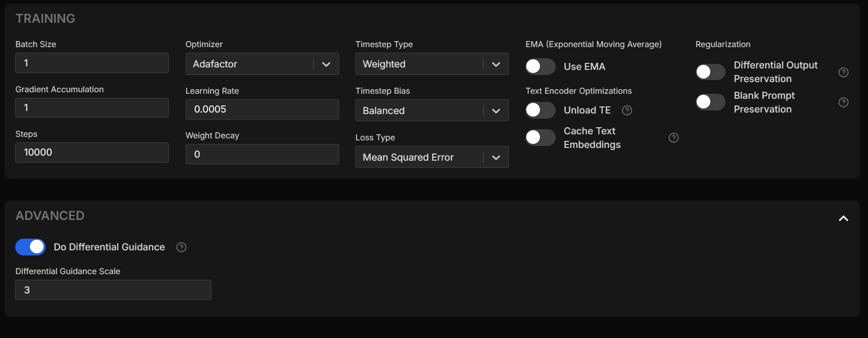Click help icon for Differential Output Preservation
This screenshot has width=868, height=338.
(844, 72)
